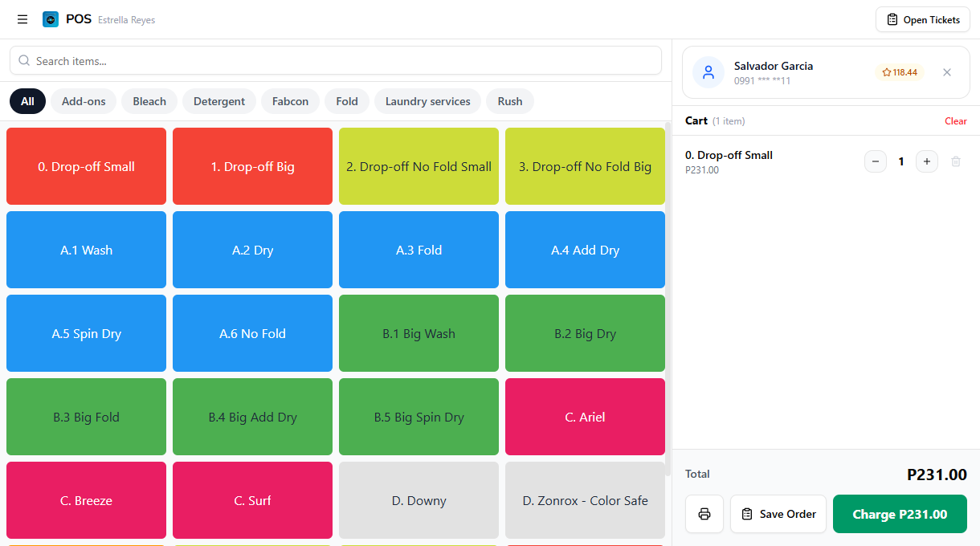
Task: Add 1. Drop-off Big to cart
Action: (x=252, y=166)
